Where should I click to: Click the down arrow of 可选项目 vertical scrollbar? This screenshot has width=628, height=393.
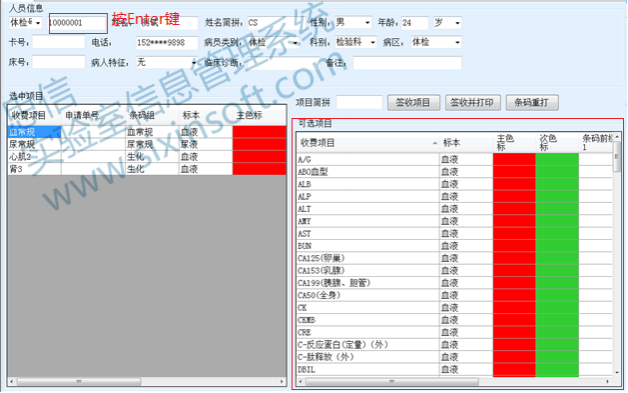click(x=617, y=372)
